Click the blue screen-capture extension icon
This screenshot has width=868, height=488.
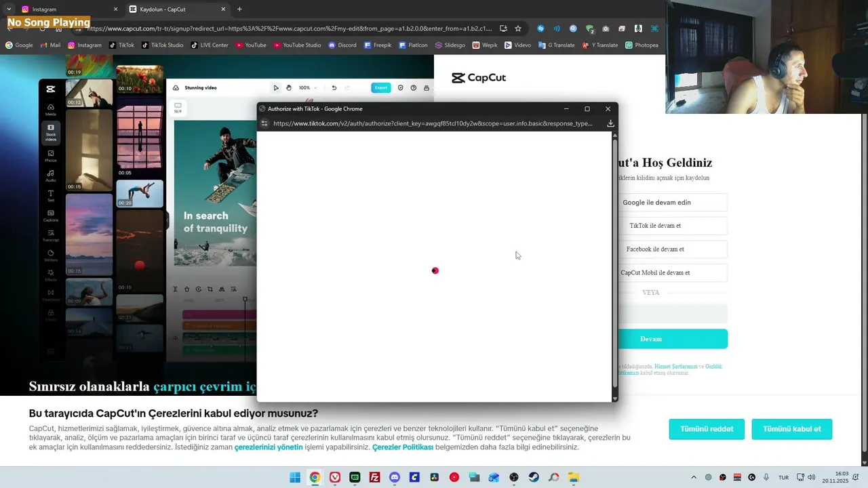[654, 28]
